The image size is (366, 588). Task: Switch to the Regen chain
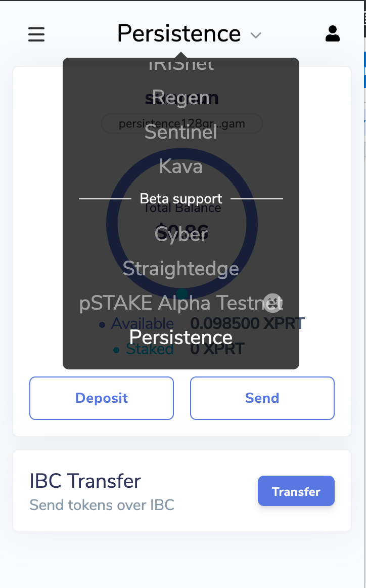click(x=181, y=98)
